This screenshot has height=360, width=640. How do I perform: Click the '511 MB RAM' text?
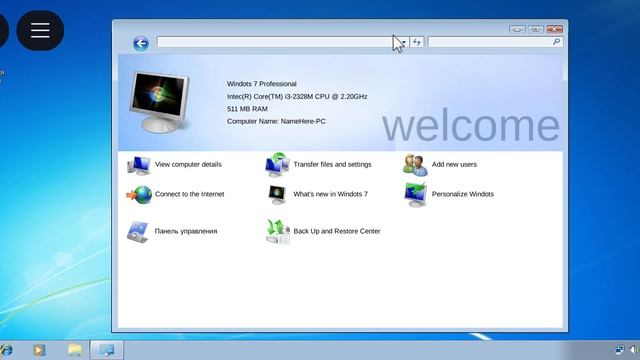click(x=247, y=109)
